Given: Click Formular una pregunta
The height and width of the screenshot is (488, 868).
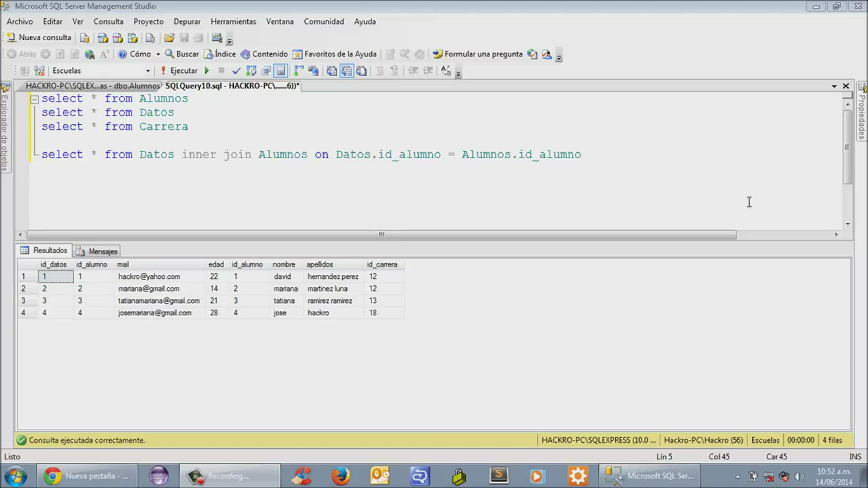Looking at the screenshot, I should tap(477, 54).
